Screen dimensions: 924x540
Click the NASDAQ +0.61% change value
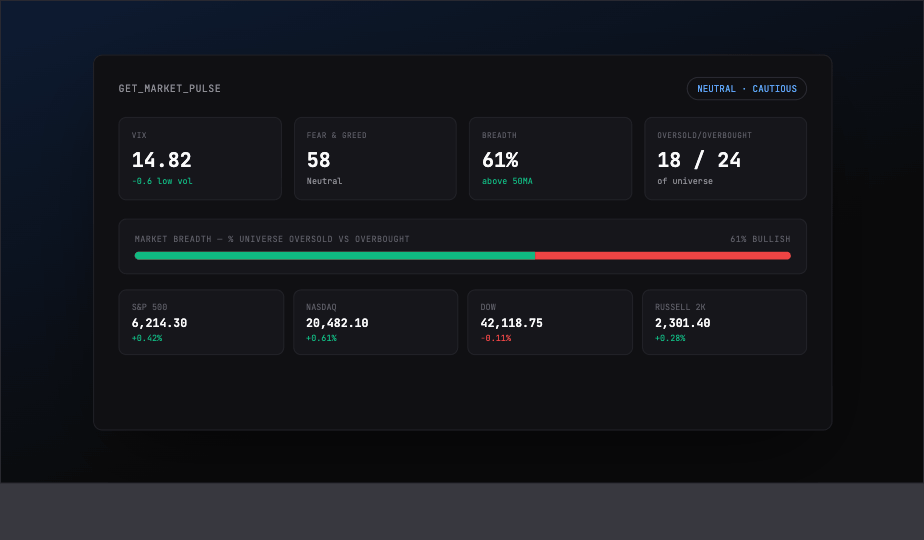(321, 338)
